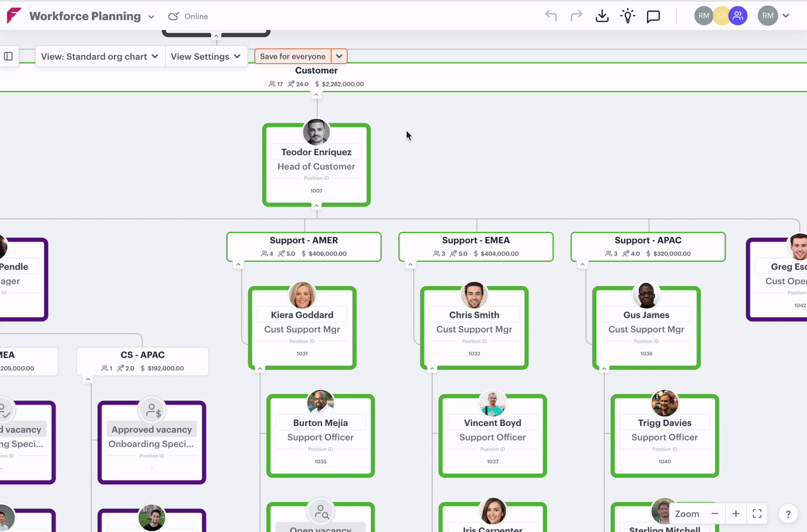The image size is (807, 532).
Task: Open the help question mark button
Action: coord(788,514)
